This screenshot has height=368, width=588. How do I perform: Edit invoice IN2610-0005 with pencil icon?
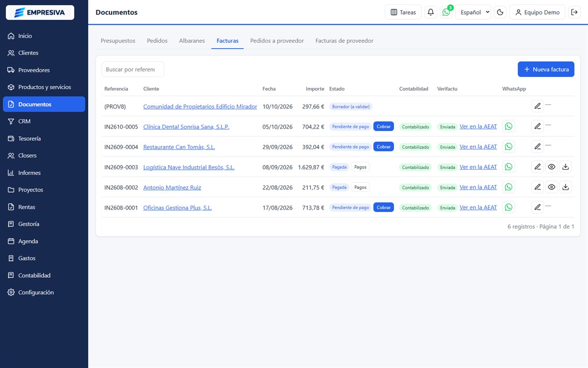pyautogui.click(x=538, y=127)
